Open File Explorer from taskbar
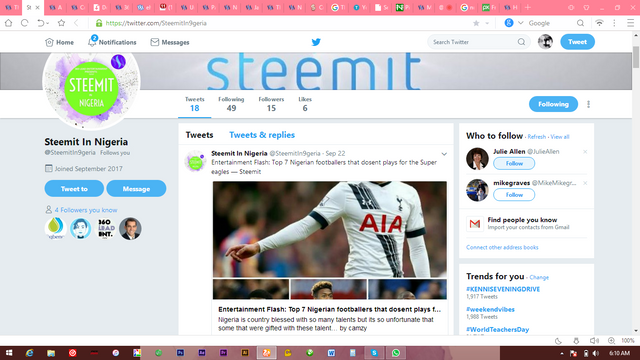 (x=51, y=353)
